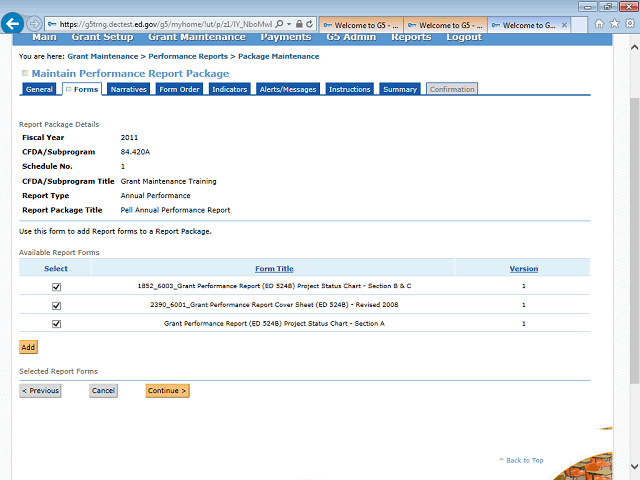The width and height of the screenshot is (640, 480).
Task: Open the G5 Admin menu
Action: [x=351, y=37]
